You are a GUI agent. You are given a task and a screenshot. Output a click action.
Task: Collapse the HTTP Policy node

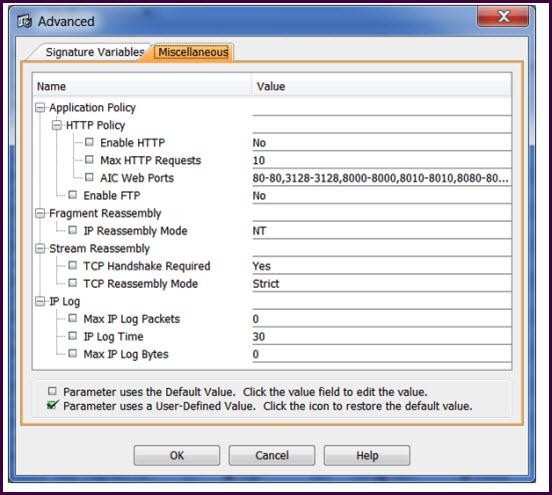tap(57, 125)
